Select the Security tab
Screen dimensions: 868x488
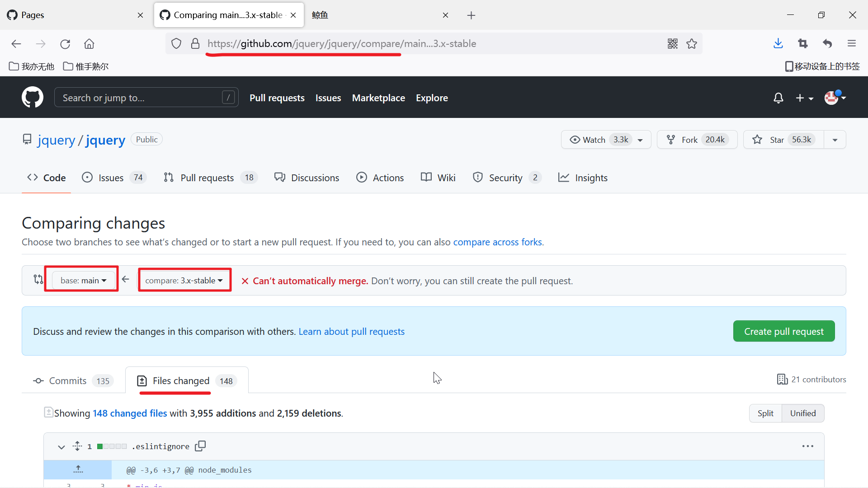(x=506, y=178)
